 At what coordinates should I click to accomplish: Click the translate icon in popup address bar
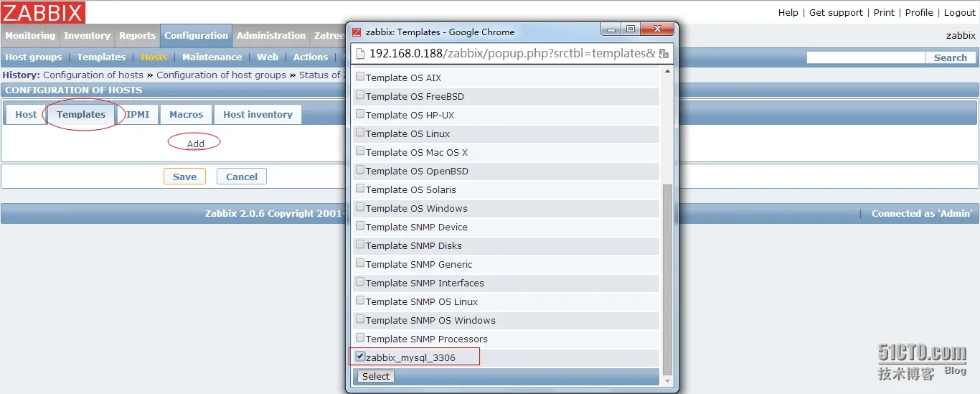coord(664,54)
